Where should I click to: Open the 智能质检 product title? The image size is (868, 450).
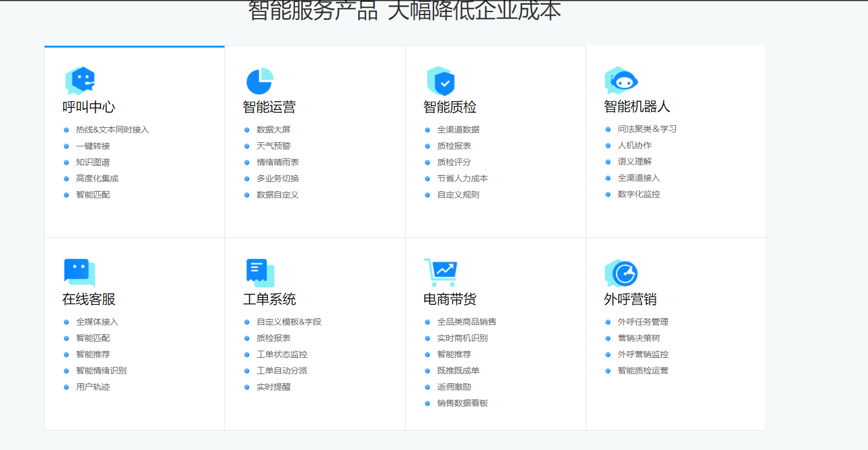pos(450,107)
